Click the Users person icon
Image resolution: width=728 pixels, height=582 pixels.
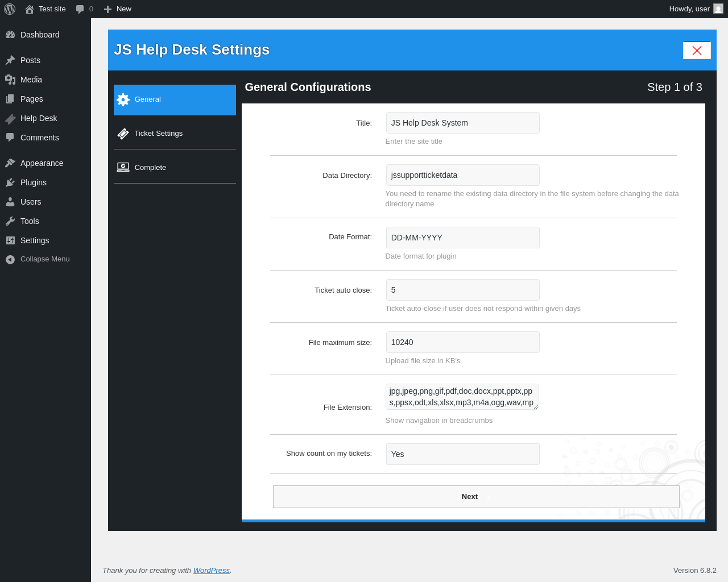point(10,202)
